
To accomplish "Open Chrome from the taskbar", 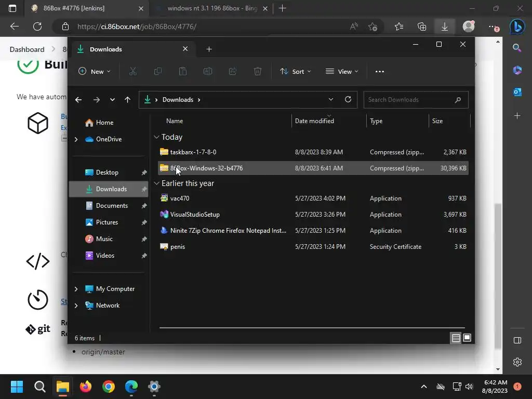I will coord(109,387).
